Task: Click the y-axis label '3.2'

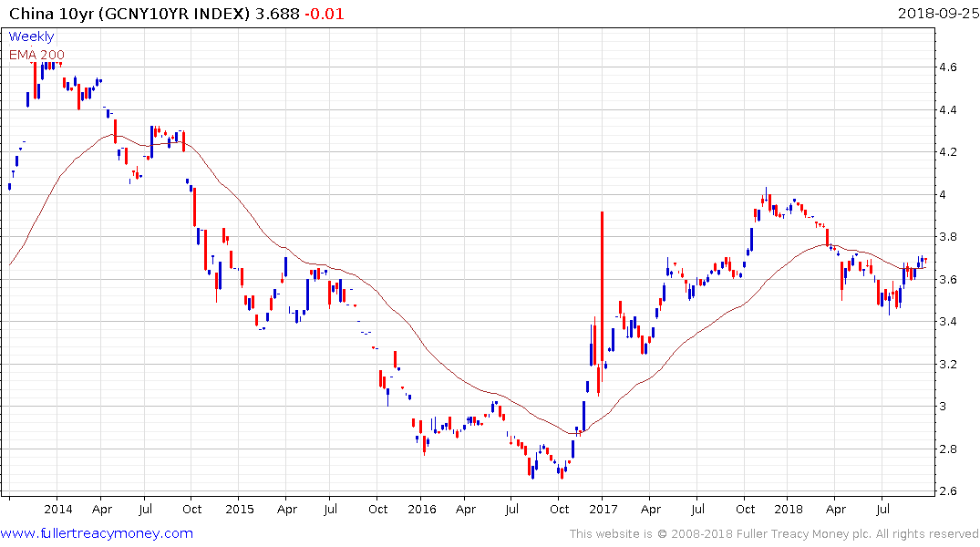Action: pos(947,364)
